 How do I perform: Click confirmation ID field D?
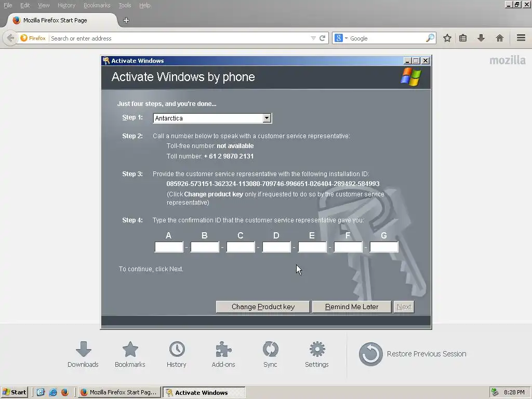point(276,247)
